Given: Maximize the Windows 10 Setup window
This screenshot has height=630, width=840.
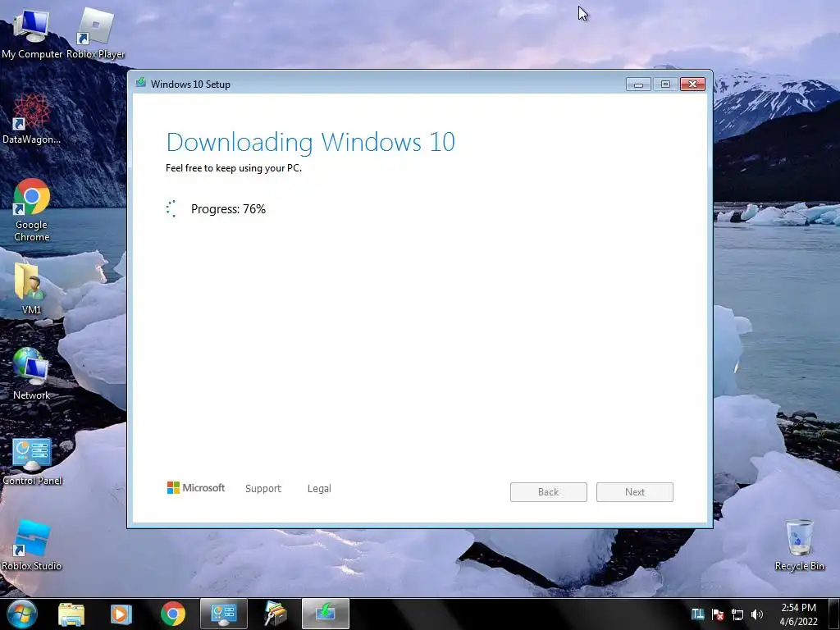Looking at the screenshot, I should [x=665, y=84].
